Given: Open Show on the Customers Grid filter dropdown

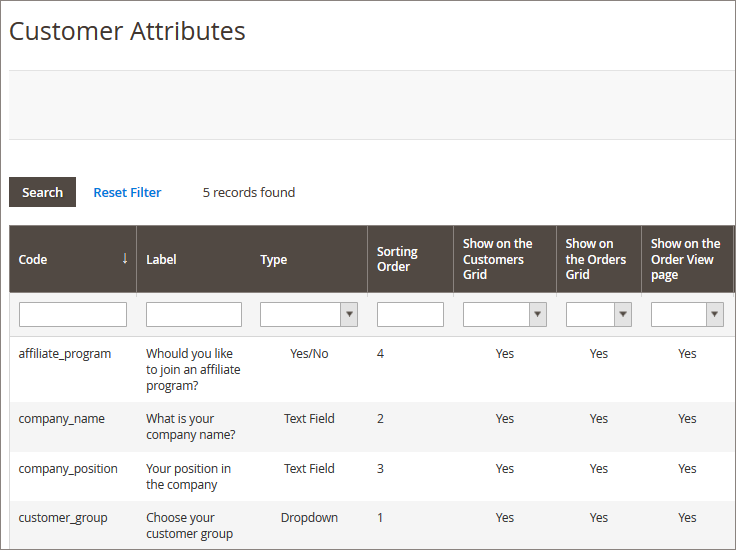Looking at the screenshot, I should [x=504, y=315].
